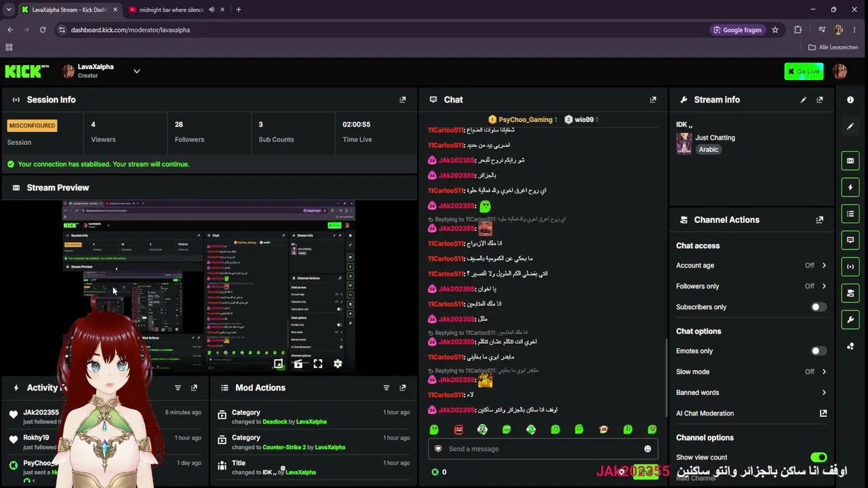Focus the dashboard.kick.com address bar
The image size is (868, 488).
point(380,30)
